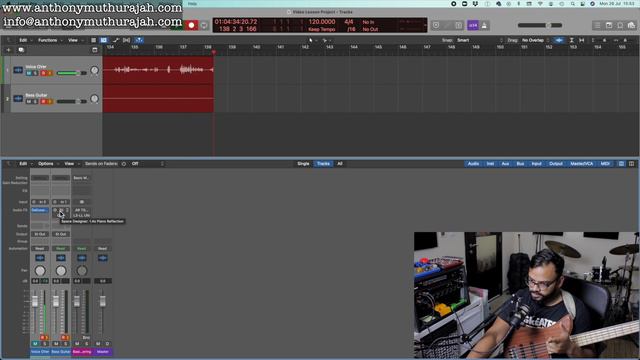The width and height of the screenshot is (640, 360).
Task: Toggle the highlighted waveform zoom button
Action: (559, 40)
